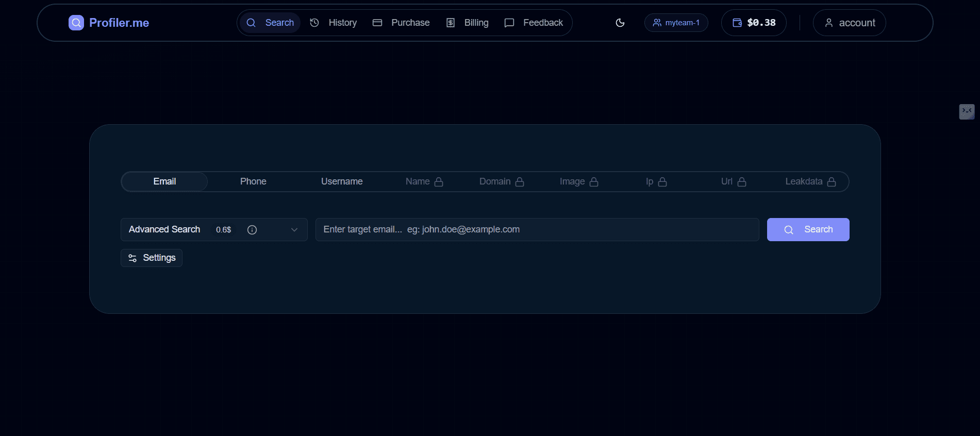This screenshot has width=980, height=436.
Task: Toggle dark mode moon icon
Action: tap(620, 23)
